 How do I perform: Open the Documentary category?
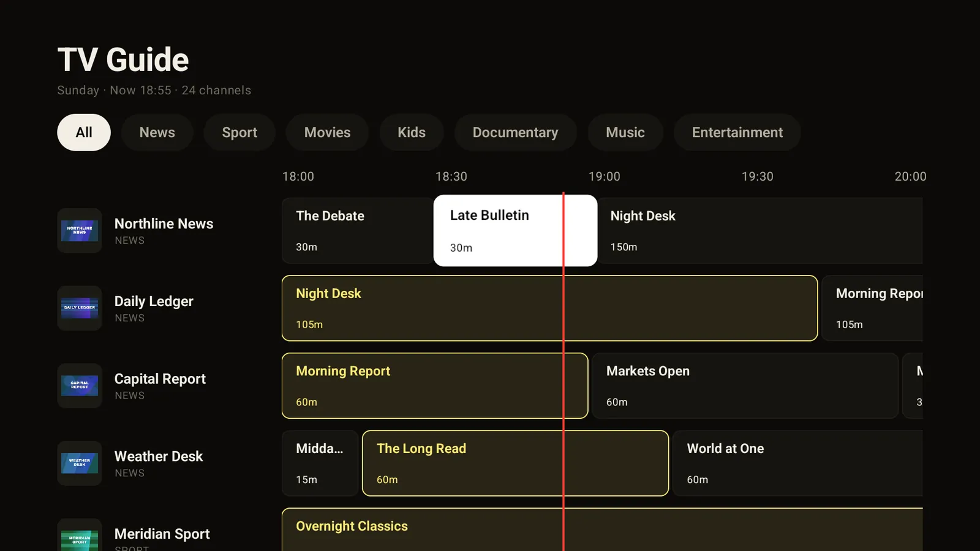[x=516, y=132]
